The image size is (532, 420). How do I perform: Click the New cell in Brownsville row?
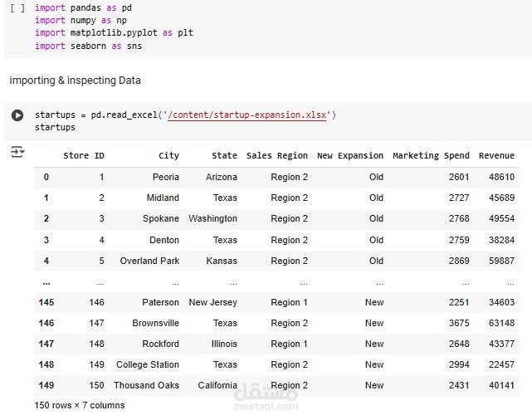click(x=374, y=323)
